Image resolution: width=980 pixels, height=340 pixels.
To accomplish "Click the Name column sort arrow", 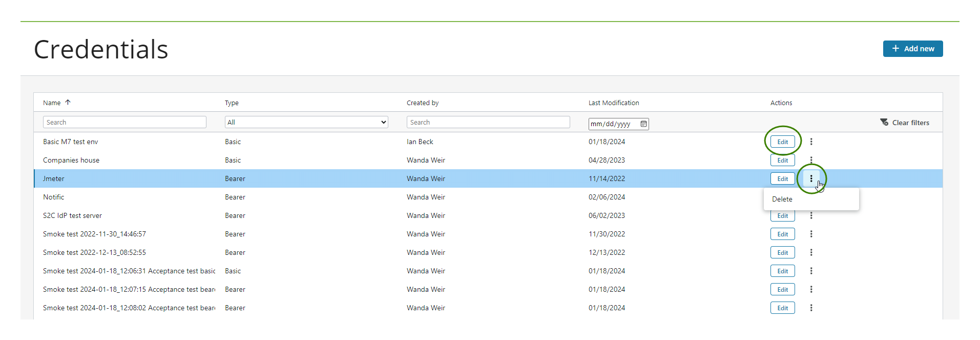I will pyautogui.click(x=68, y=103).
